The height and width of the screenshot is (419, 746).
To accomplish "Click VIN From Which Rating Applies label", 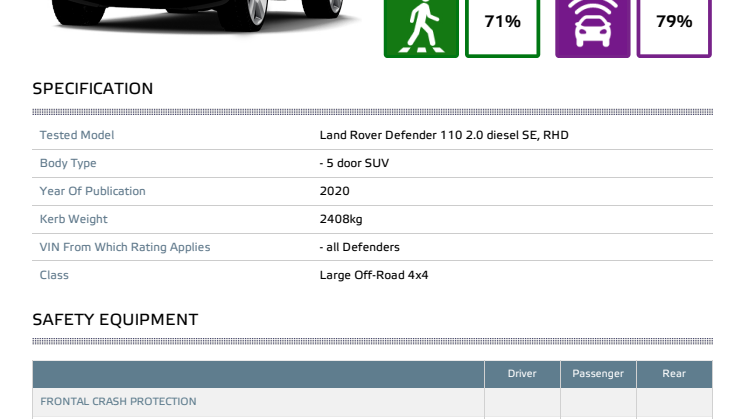I will (x=125, y=247).
